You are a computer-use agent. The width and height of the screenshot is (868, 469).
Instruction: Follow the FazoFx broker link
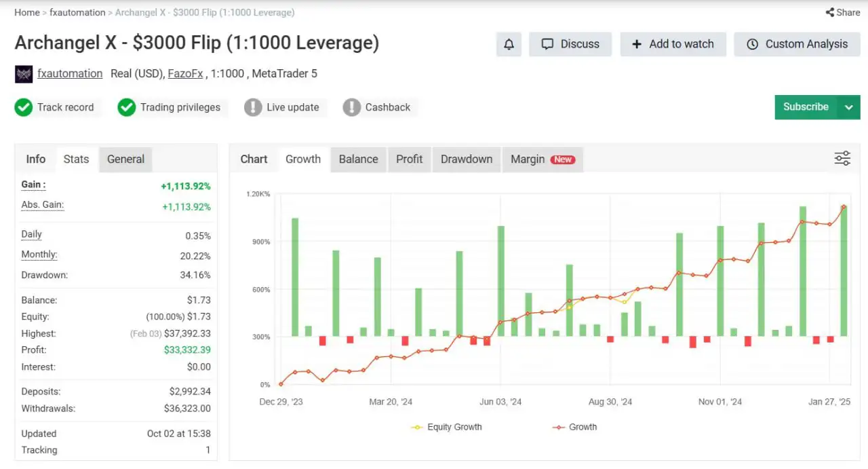tap(185, 73)
